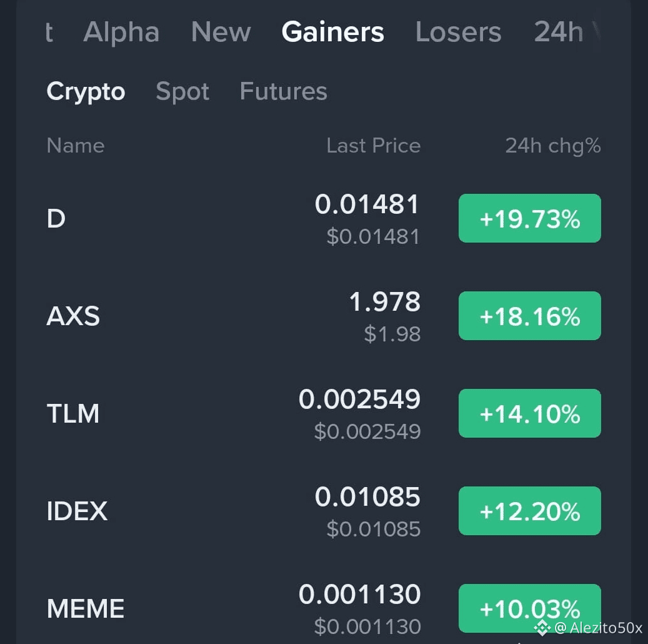Viewport: 648px width, 644px height.
Task: Open the Futures sub-tab
Action: pyautogui.click(x=283, y=92)
